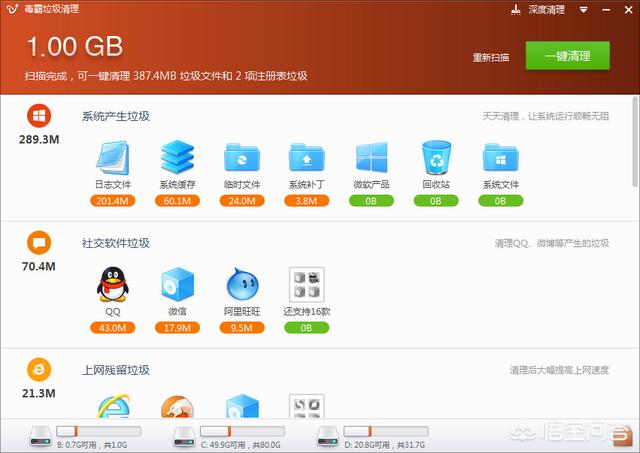The height and width of the screenshot is (453, 640).
Task: Click the D: drive usage bar
Action: pos(386,431)
